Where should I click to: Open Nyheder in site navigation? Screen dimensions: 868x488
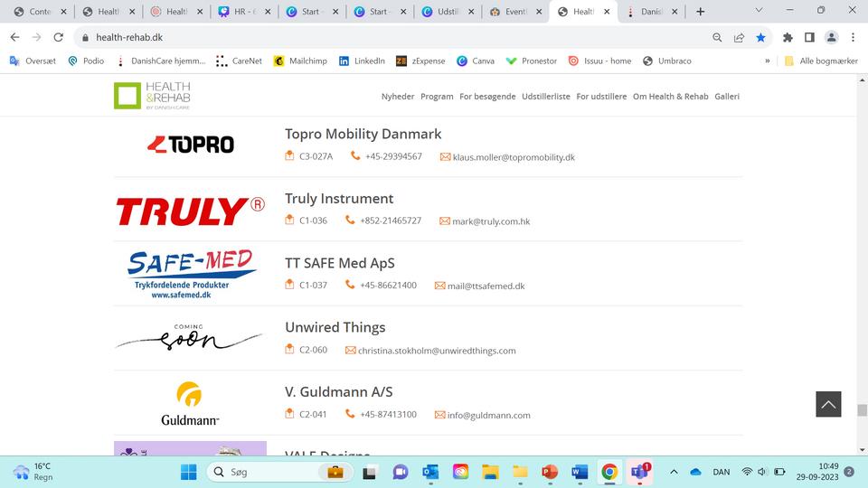pyautogui.click(x=398, y=97)
